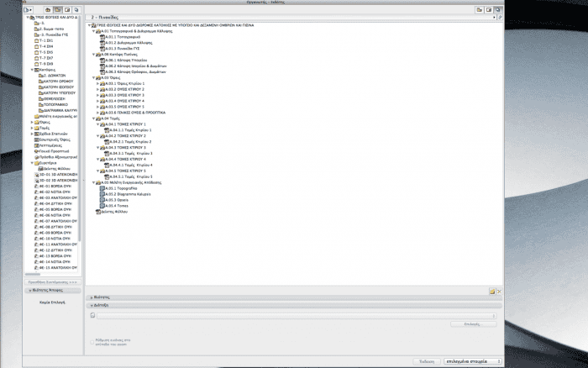Image resolution: width=588 pixels, height=368 pixels.
Task: Expand Όψεις folder in left tree
Action: (32, 123)
